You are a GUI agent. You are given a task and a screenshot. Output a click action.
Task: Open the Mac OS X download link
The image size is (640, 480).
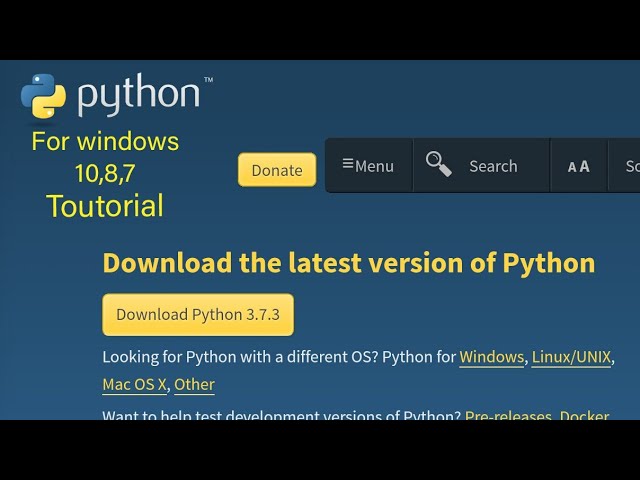pyautogui.click(x=134, y=384)
